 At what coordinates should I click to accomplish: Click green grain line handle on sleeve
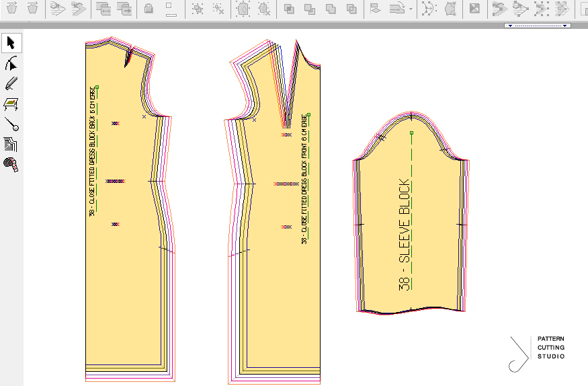coord(412,132)
